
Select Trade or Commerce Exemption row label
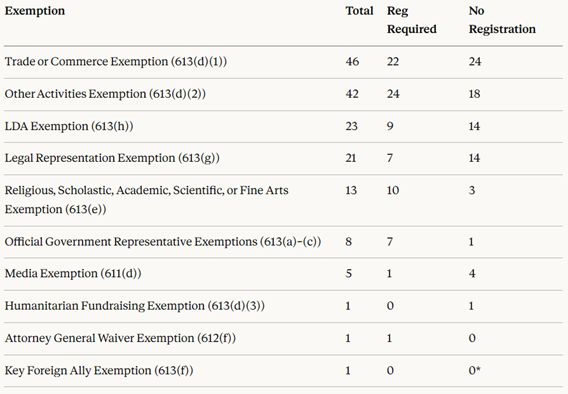116,62
